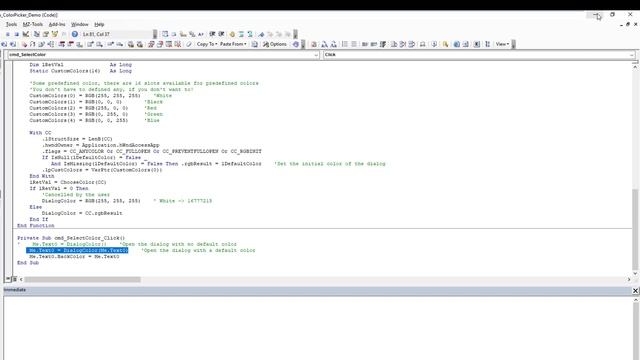Open the Properties Window icon
Image resolution: width=640 pixels, height=360 pixels.
point(46,34)
